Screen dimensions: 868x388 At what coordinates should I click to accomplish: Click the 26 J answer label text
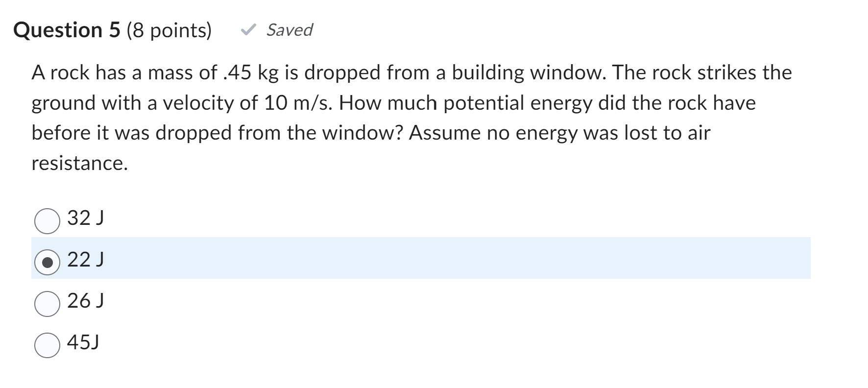tap(85, 301)
